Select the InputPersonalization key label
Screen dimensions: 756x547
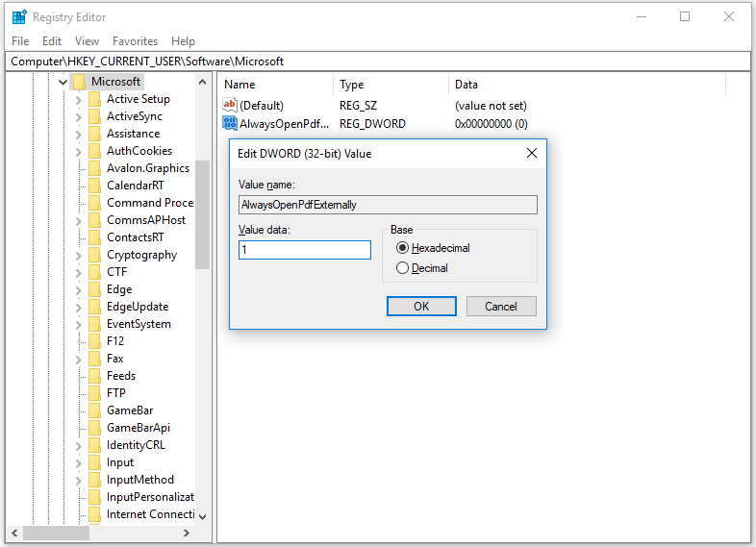pos(150,497)
